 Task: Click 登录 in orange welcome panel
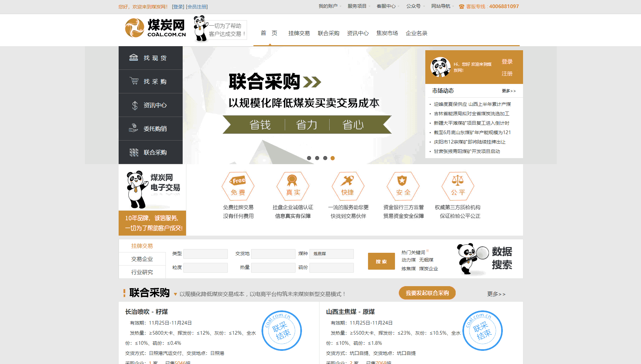pyautogui.click(x=507, y=61)
